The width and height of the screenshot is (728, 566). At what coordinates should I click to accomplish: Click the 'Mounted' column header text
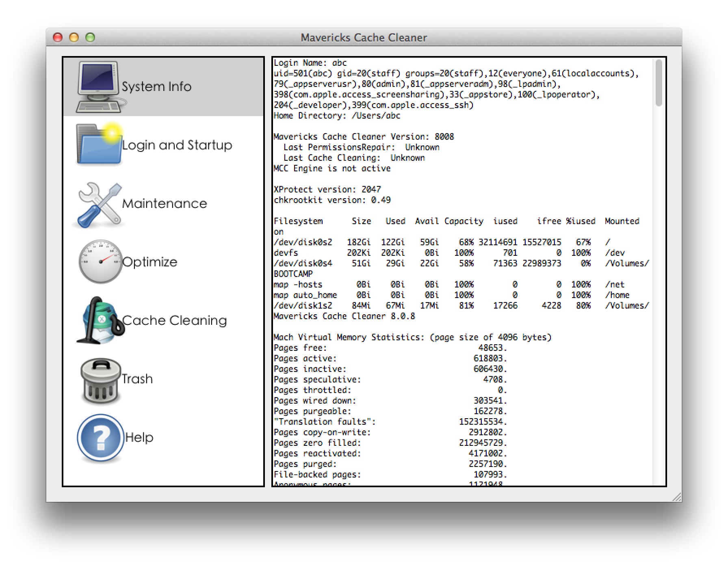(622, 221)
